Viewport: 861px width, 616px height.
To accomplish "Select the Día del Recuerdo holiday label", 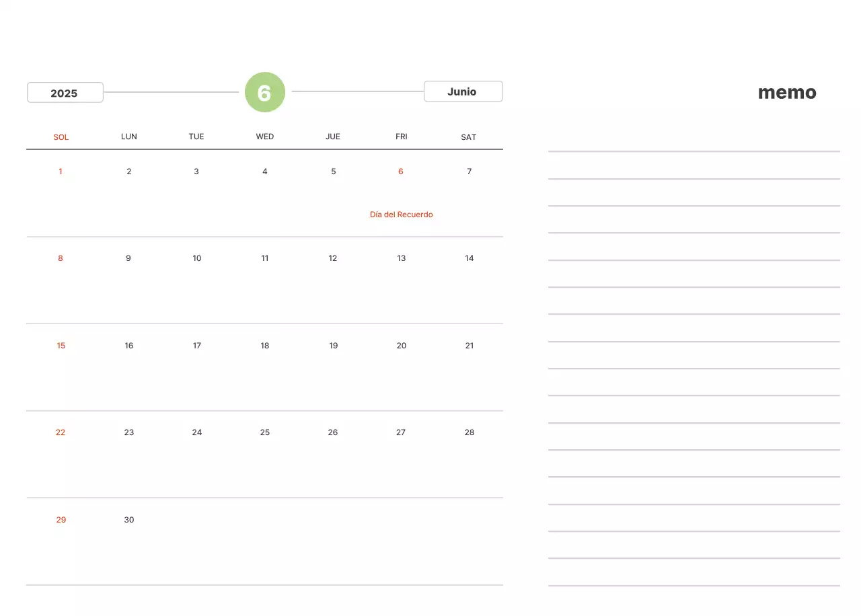I will click(x=401, y=215).
